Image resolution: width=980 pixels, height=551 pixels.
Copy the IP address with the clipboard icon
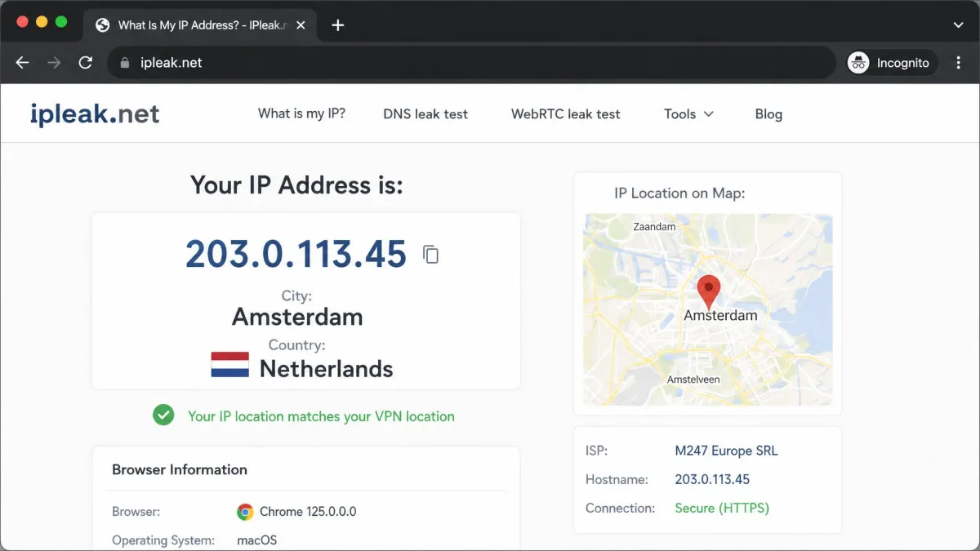tap(430, 254)
